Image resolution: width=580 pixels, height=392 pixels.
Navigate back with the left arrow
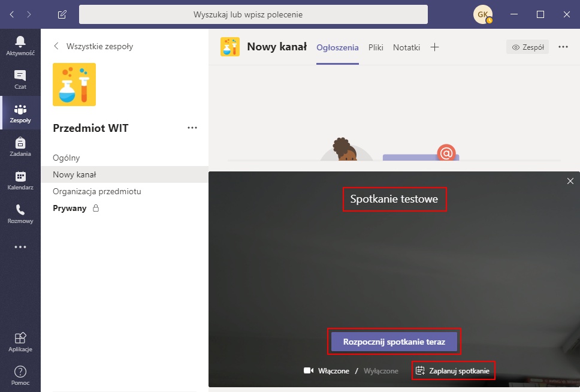click(x=12, y=14)
